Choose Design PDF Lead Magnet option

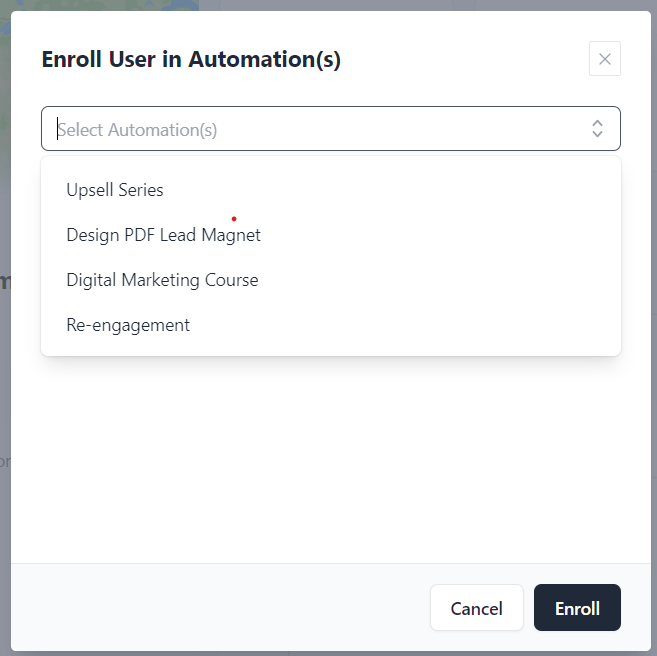click(x=163, y=235)
